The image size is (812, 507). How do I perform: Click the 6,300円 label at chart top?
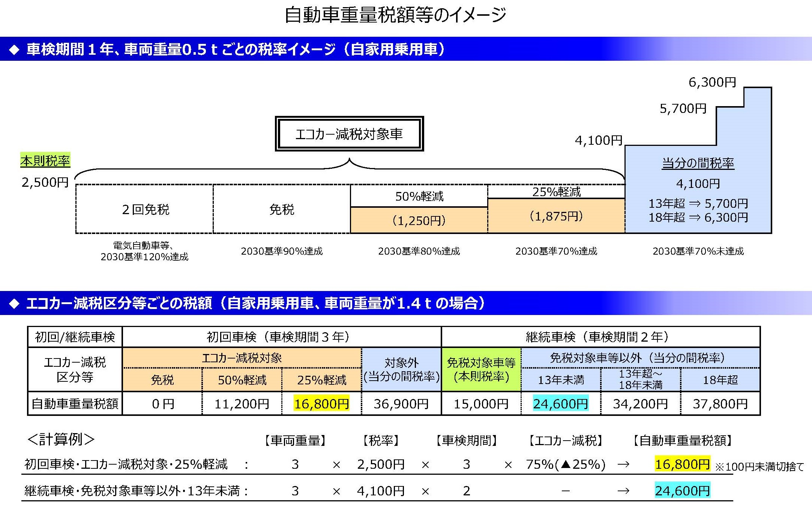coord(713,82)
